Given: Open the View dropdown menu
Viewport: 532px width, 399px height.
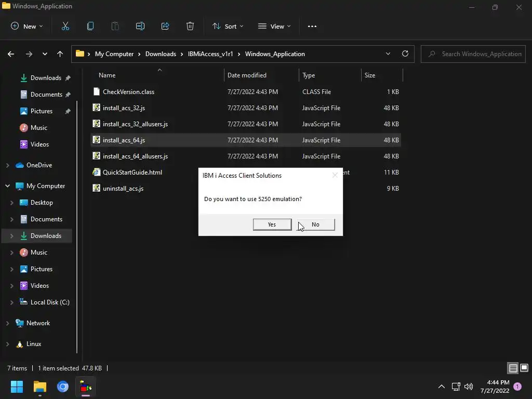Looking at the screenshot, I should 274,26.
